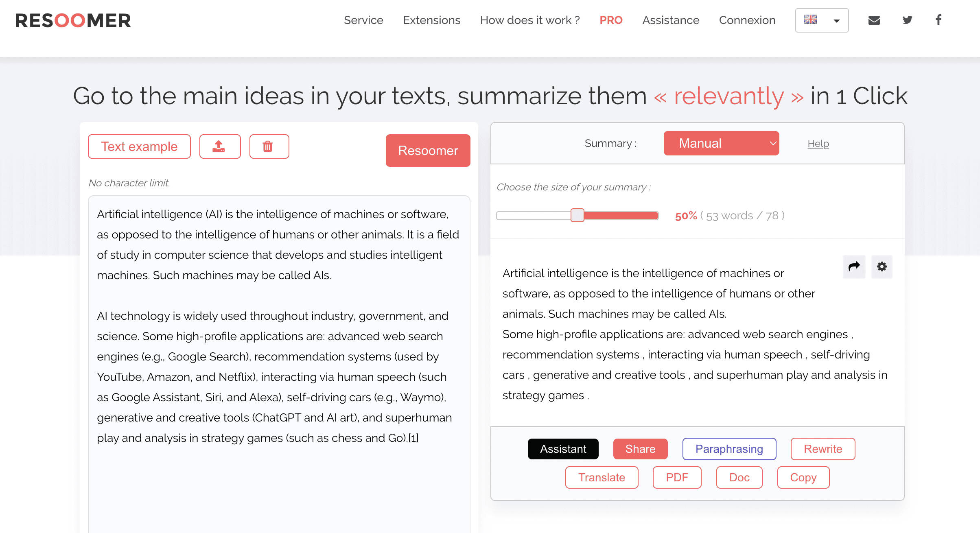The height and width of the screenshot is (533, 980).
Task: Adjust the summary size slider
Action: point(577,215)
